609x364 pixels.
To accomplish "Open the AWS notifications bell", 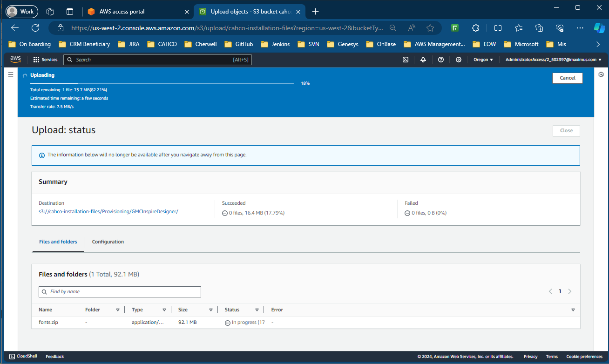I will [423, 60].
